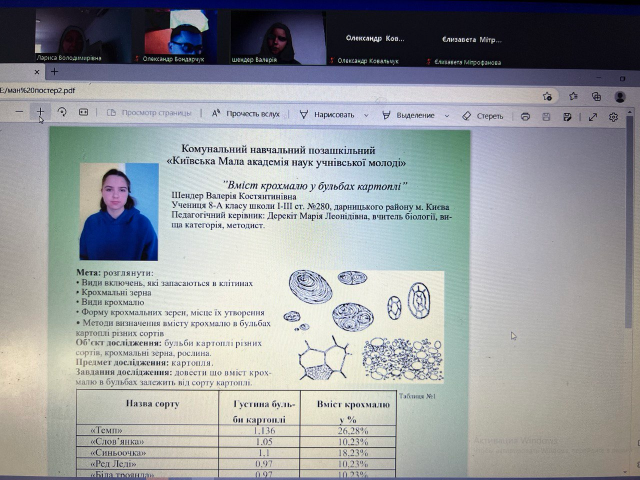This screenshot has height=480, width=640.
Task: Open PDF viewer settings gear
Action: (x=613, y=118)
